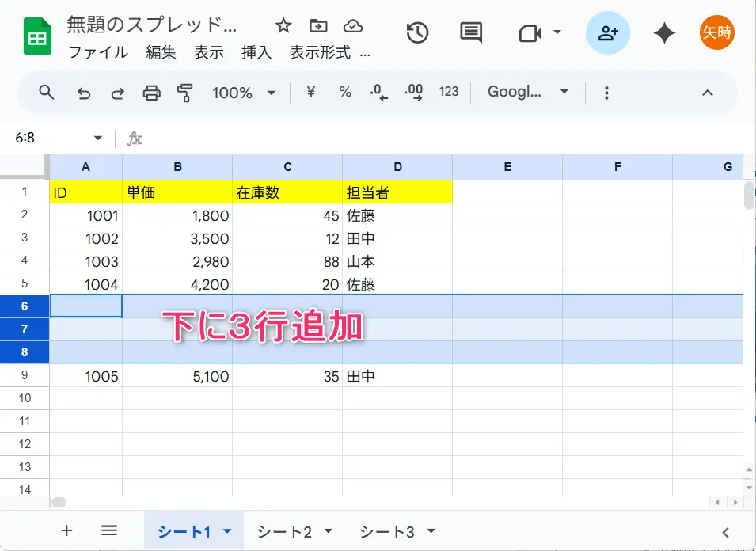The width and height of the screenshot is (756, 551).
Task: Collapse the toolbar with the up chevron
Action: pyautogui.click(x=708, y=93)
